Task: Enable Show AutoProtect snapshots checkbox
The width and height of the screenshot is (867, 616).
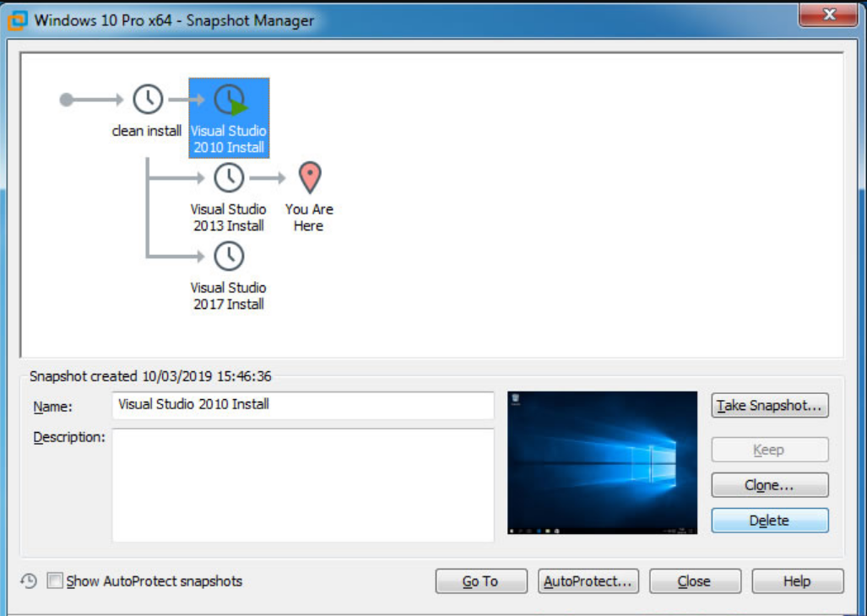Action: point(55,581)
